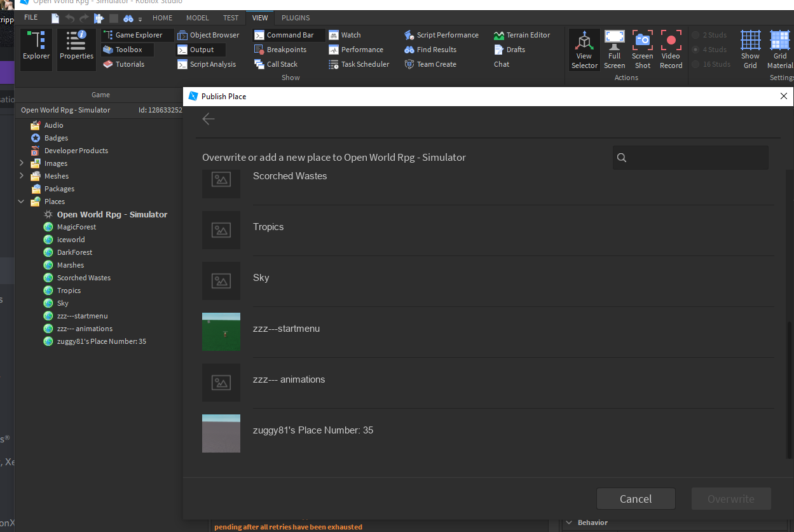Toggle Grid Material setting

(780, 49)
